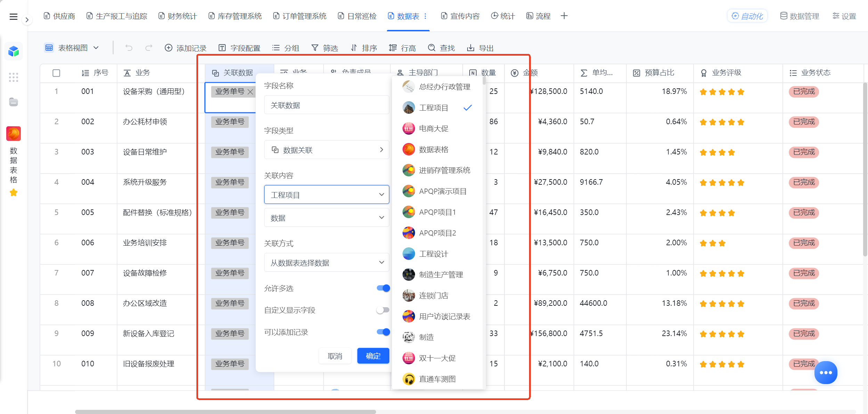Tick the select-all checkbox in the table header

56,73
